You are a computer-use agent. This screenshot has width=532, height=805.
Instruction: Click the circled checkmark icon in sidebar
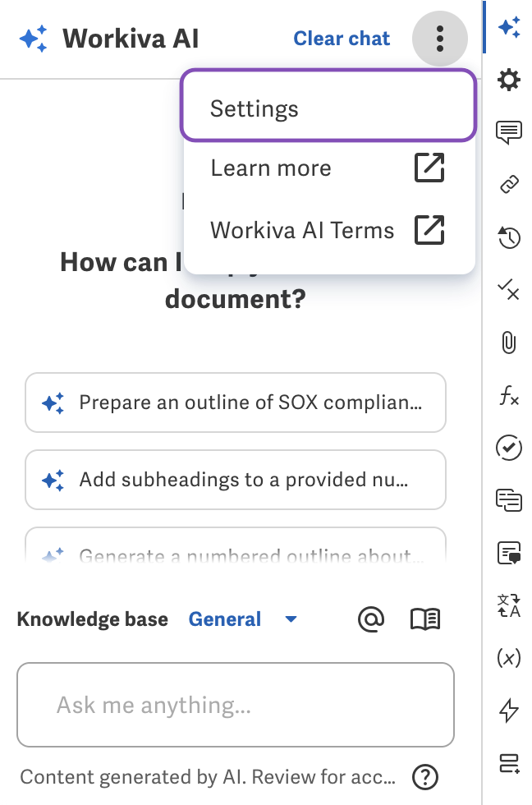click(x=509, y=448)
